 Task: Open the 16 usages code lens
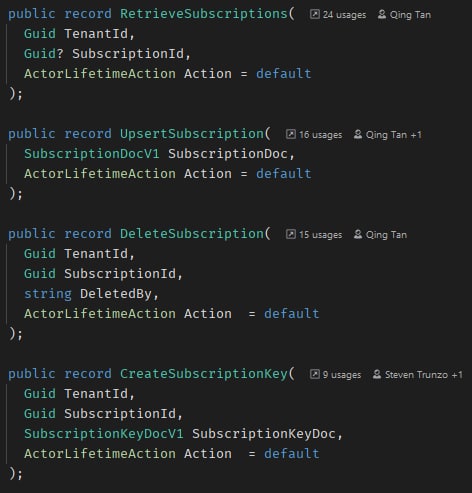click(x=320, y=135)
